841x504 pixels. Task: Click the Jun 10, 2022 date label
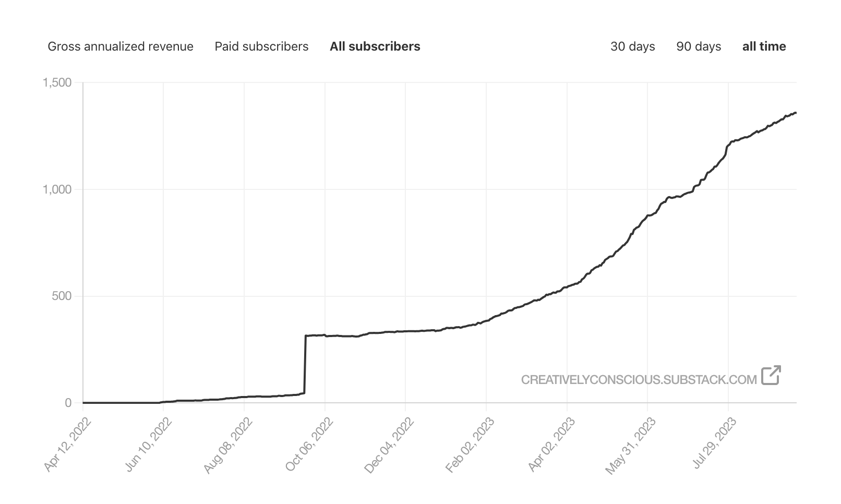click(x=149, y=441)
